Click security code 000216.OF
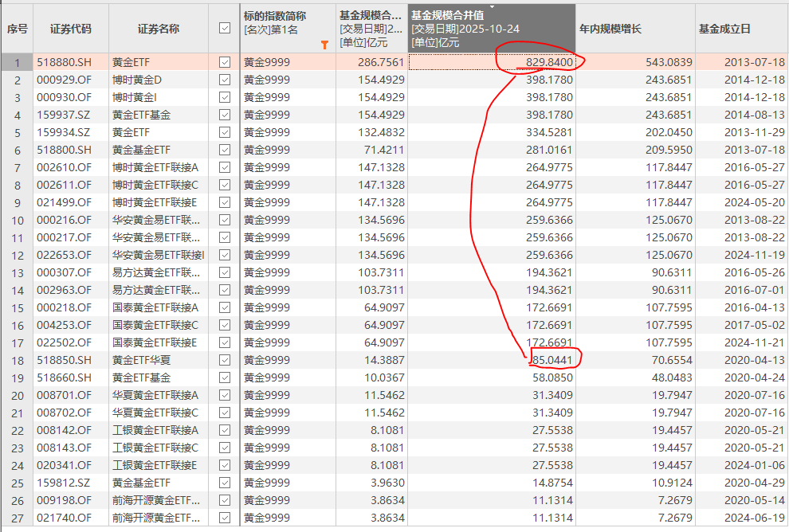 [64, 220]
